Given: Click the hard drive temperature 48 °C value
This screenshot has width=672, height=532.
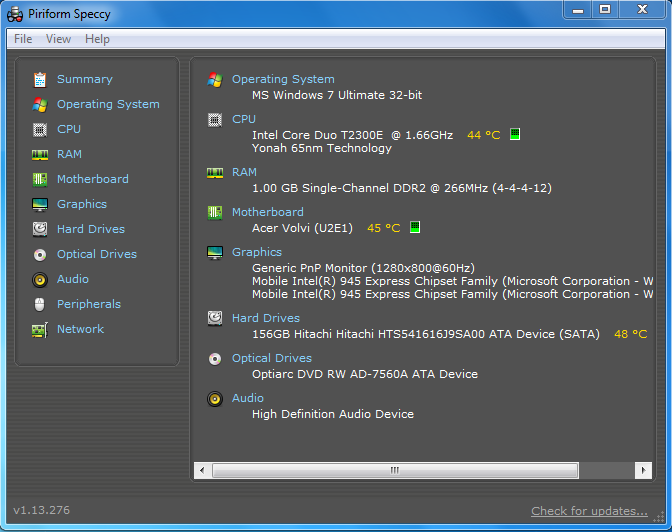Looking at the screenshot, I should (x=630, y=334).
